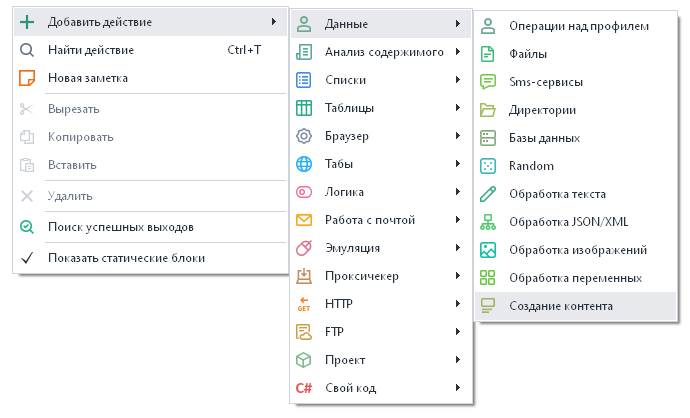690x418 pixels.
Task: Toggle the Показать статические блоки checkmark
Action: pyautogui.click(x=27, y=258)
